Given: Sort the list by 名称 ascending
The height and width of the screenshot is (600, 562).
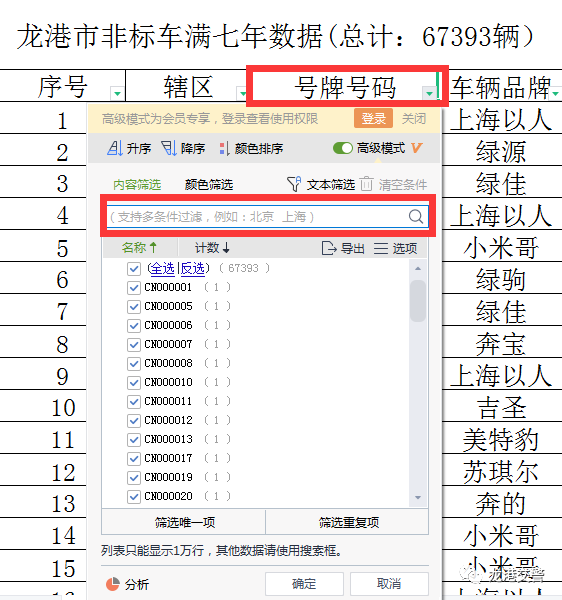Looking at the screenshot, I should [139, 248].
